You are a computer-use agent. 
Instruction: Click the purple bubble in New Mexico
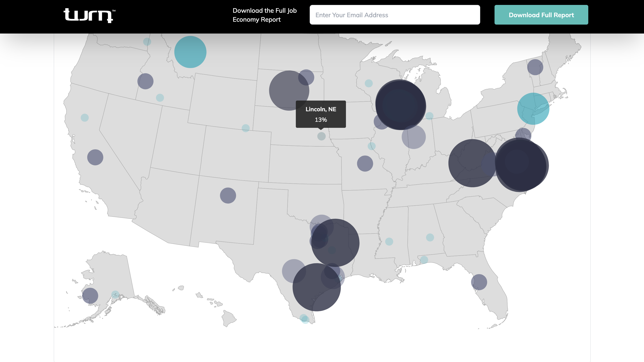click(x=228, y=196)
